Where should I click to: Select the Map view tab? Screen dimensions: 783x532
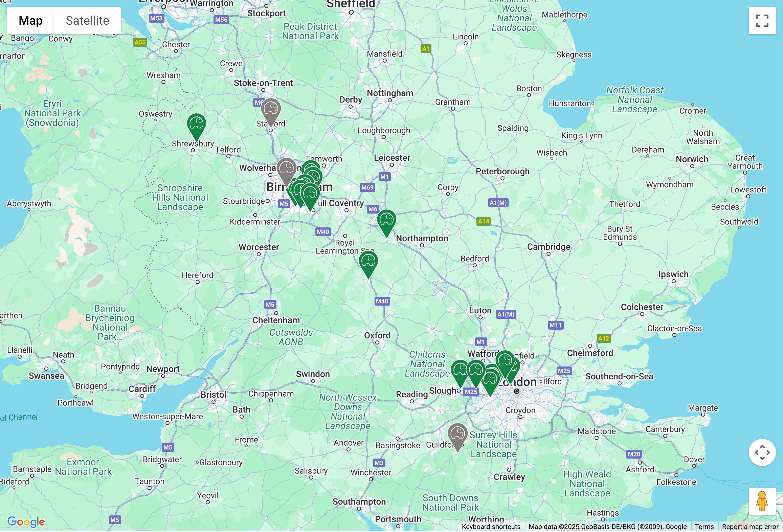(30, 21)
